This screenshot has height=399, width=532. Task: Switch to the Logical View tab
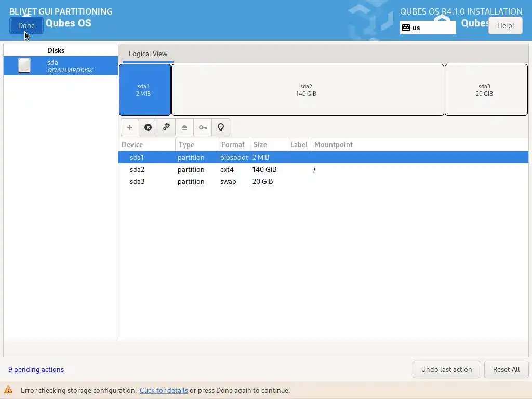148,54
